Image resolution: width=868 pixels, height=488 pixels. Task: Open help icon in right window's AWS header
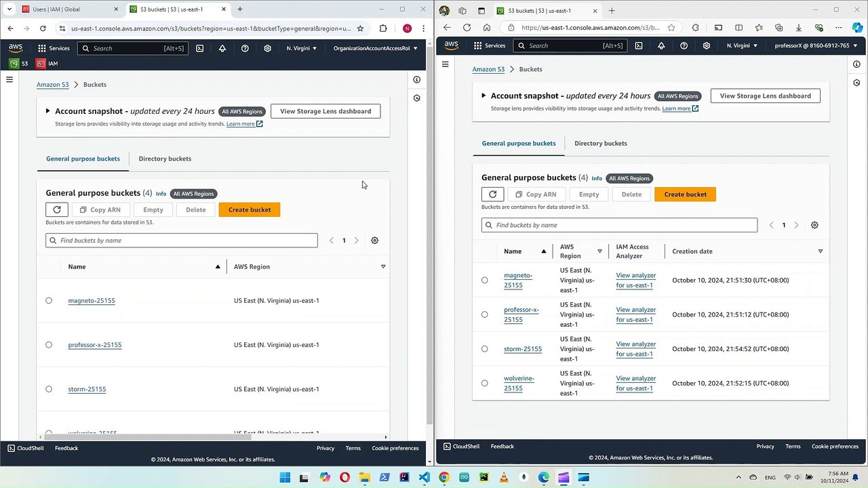pyautogui.click(x=684, y=45)
